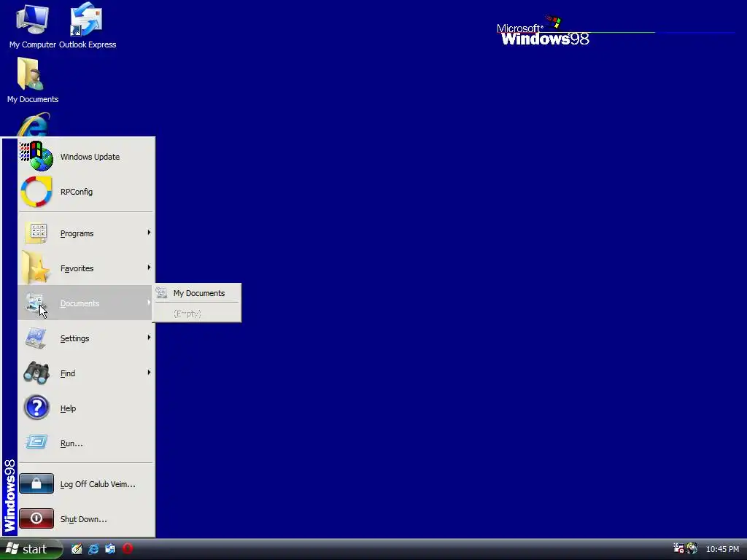Expand the Find submenu

pos(86,373)
